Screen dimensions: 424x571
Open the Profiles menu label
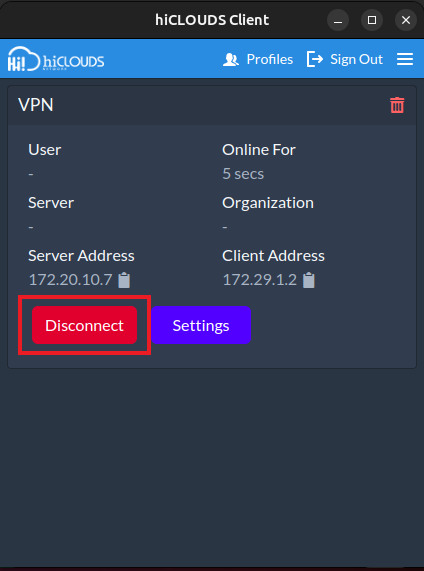pyautogui.click(x=270, y=59)
